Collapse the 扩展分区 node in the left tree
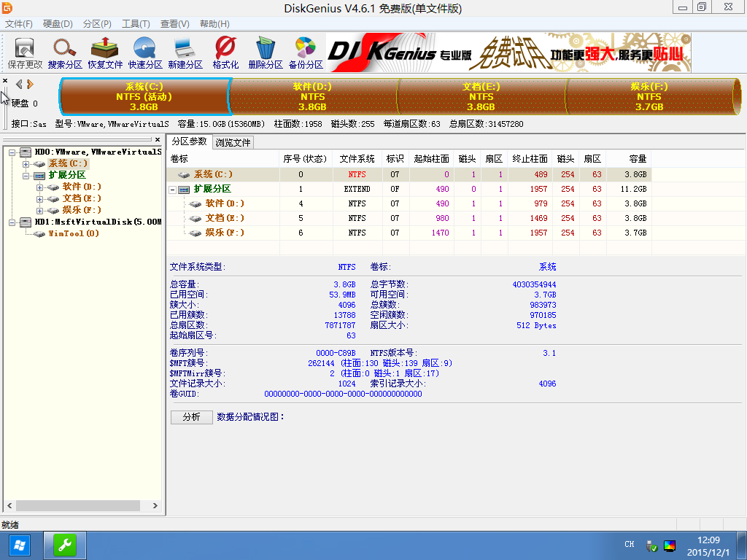Image resolution: width=747 pixels, height=560 pixels. pos(26,176)
